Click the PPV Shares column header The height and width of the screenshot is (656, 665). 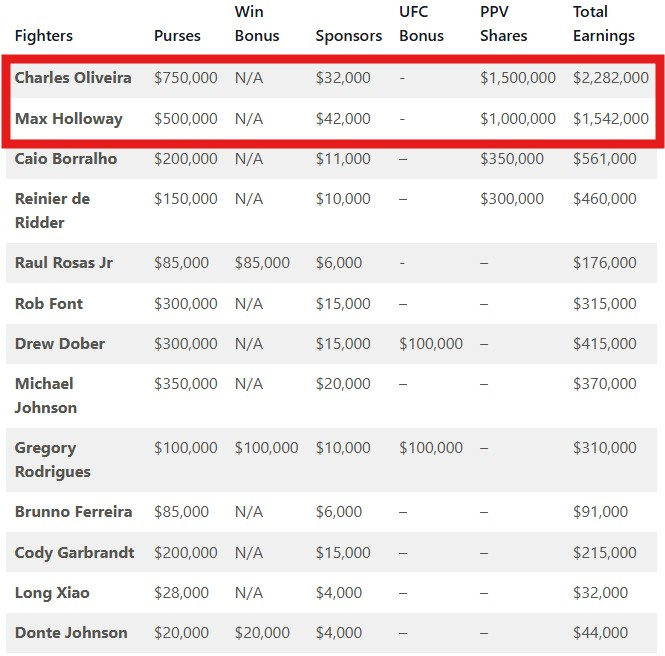point(503,24)
